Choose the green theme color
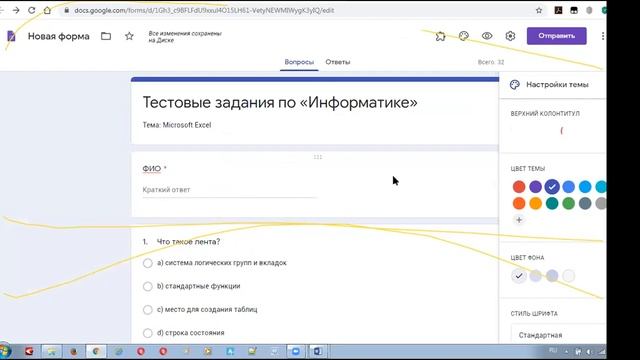This screenshot has width=640, height=360. tap(568, 203)
